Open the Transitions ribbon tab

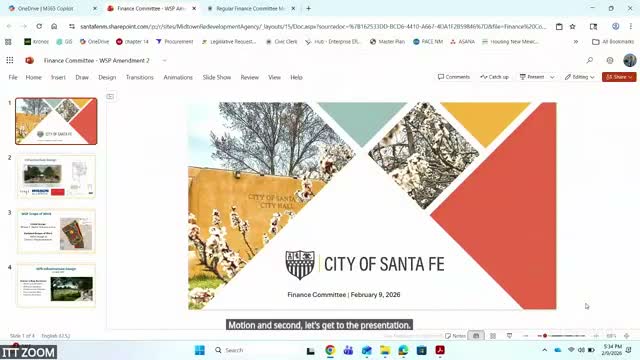(x=140, y=77)
